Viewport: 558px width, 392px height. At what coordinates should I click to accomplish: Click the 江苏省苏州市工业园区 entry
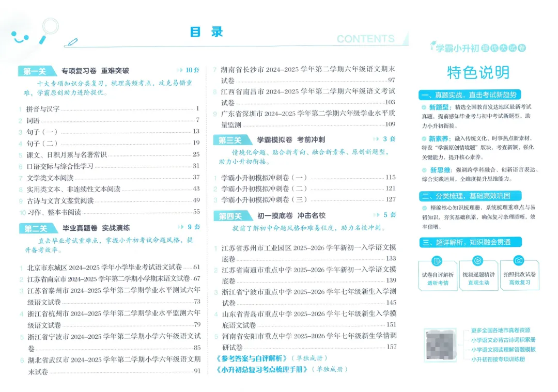(305, 253)
